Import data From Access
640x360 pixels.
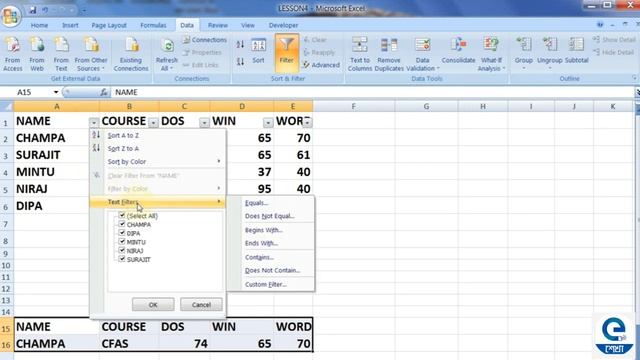(13, 54)
